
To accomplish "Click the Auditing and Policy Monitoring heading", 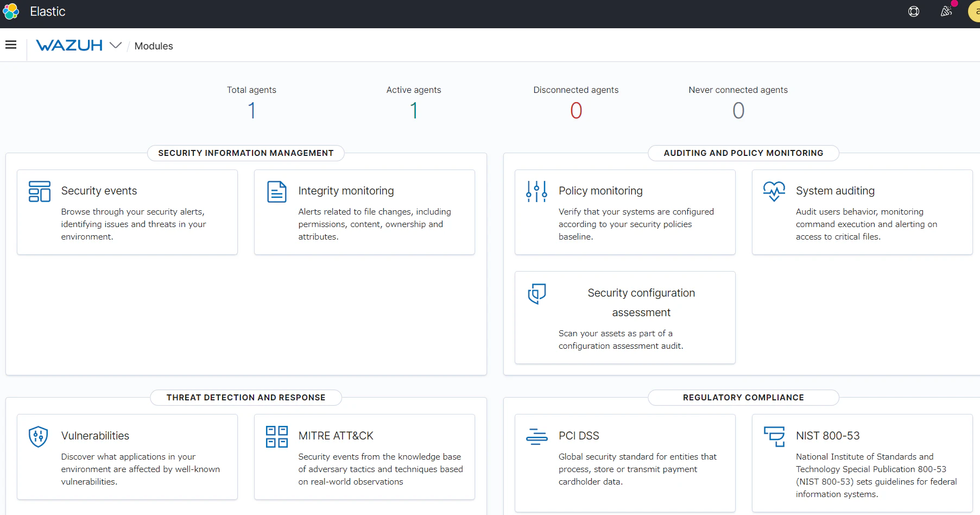I will [x=743, y=153].
